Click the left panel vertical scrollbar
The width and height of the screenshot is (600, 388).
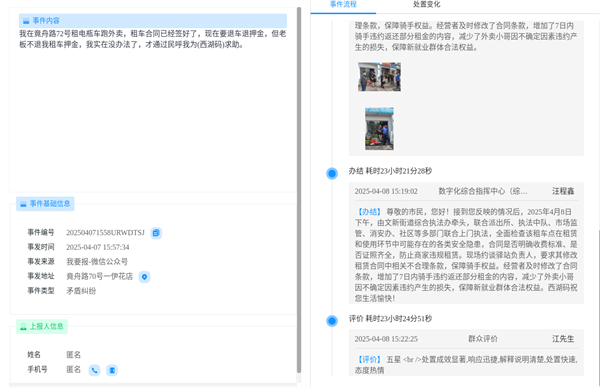pyautogui.click(x=299, y=190)
